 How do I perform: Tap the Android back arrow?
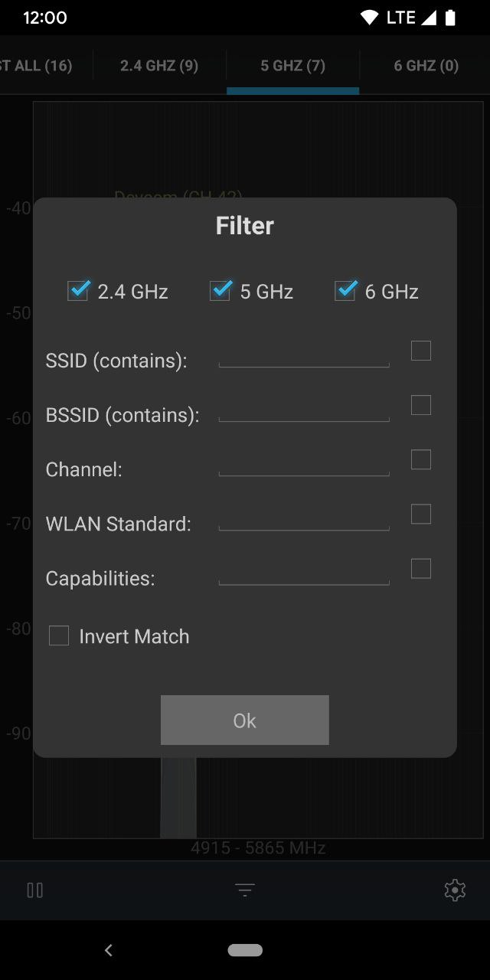point(109,950)
